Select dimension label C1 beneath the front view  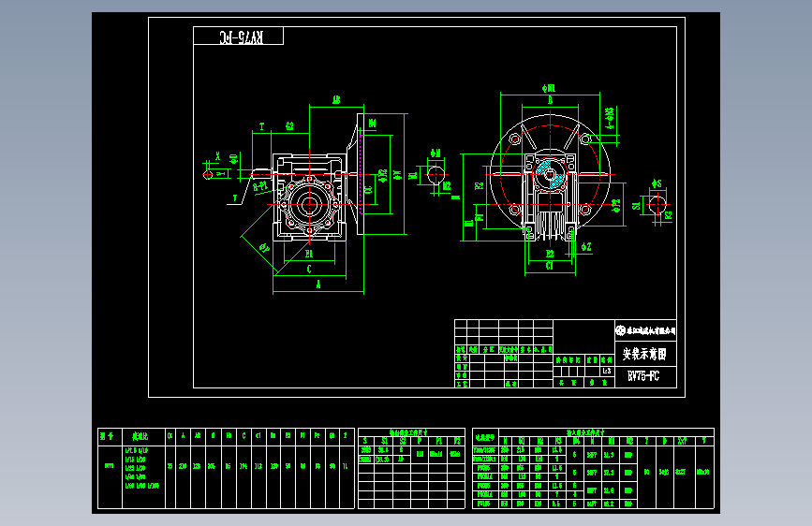(550, 266)
